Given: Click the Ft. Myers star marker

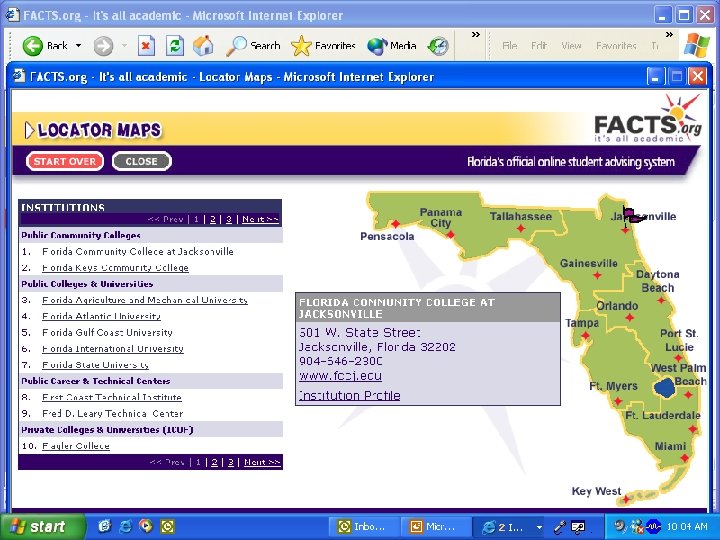Looking at the screenshot, I should [x=618, y=401].
